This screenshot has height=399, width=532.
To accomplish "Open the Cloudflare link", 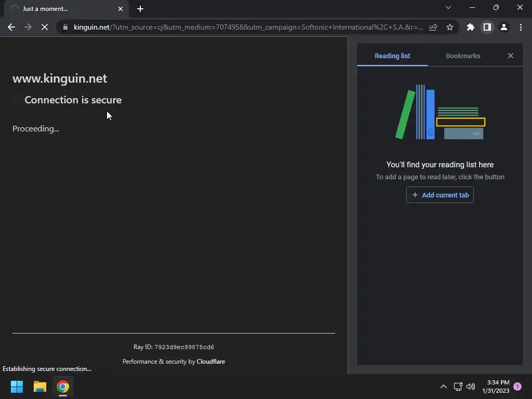I will (211, 362).
